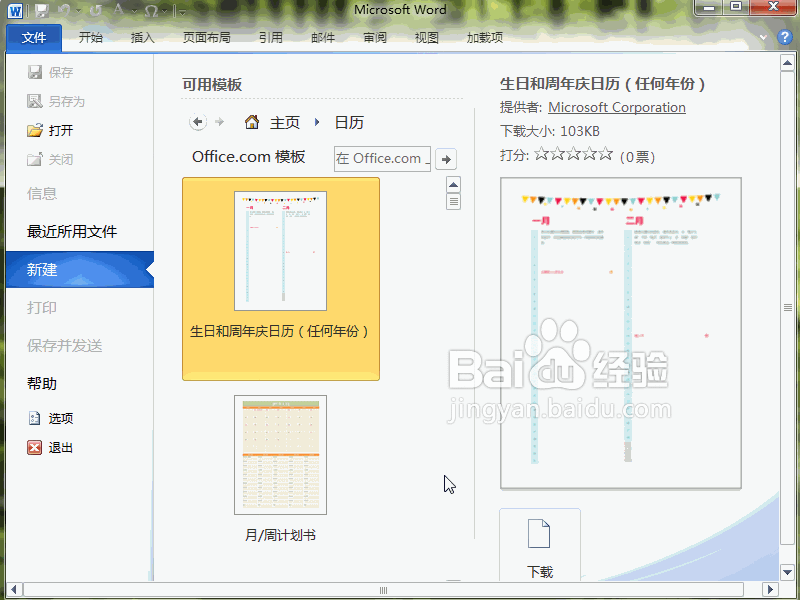Rate the template using the star rating
The height and width of the screenshot is (600, 800).
pos(573,155)
